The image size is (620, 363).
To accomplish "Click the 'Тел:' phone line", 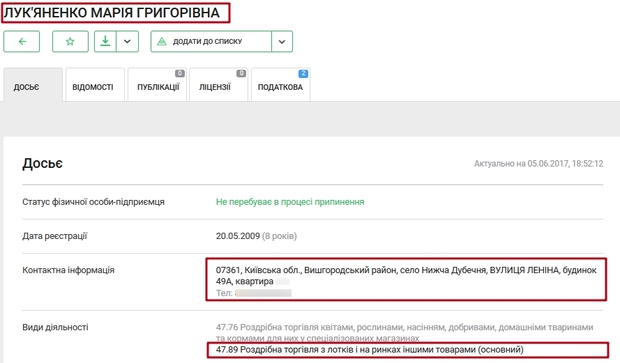I will [253, 293].
